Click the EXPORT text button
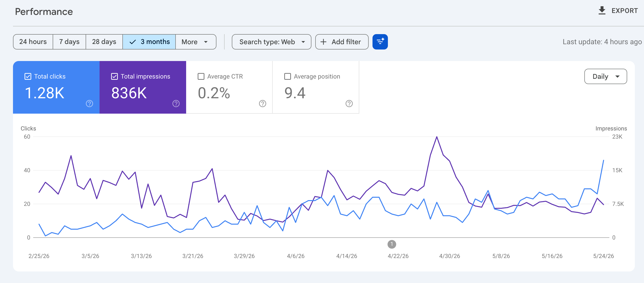 tap(625, 11)
